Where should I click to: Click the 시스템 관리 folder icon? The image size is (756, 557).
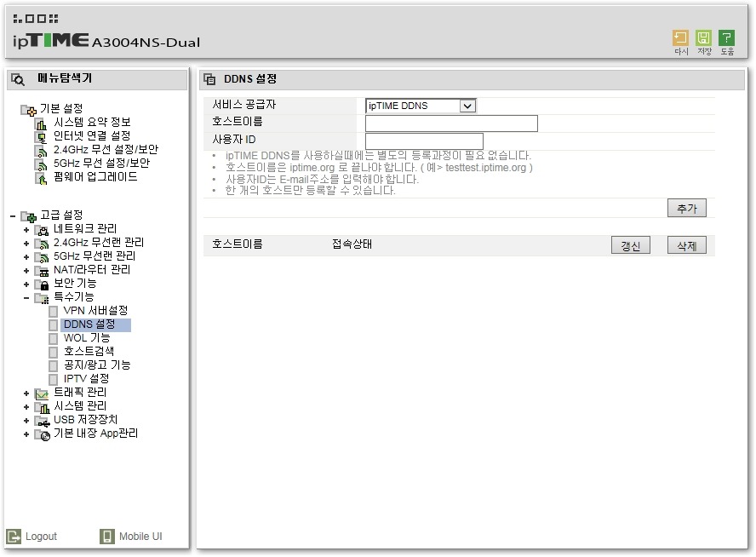[x=42, y=407]
